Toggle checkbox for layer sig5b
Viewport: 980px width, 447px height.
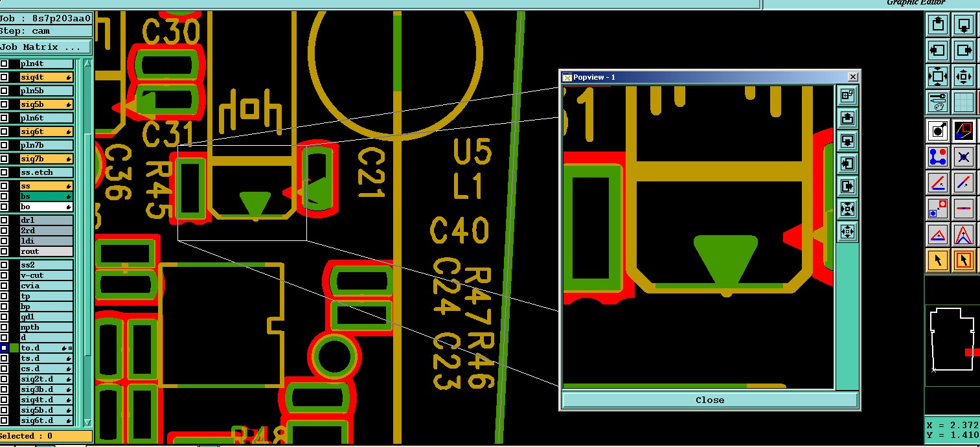pos(4,104)
